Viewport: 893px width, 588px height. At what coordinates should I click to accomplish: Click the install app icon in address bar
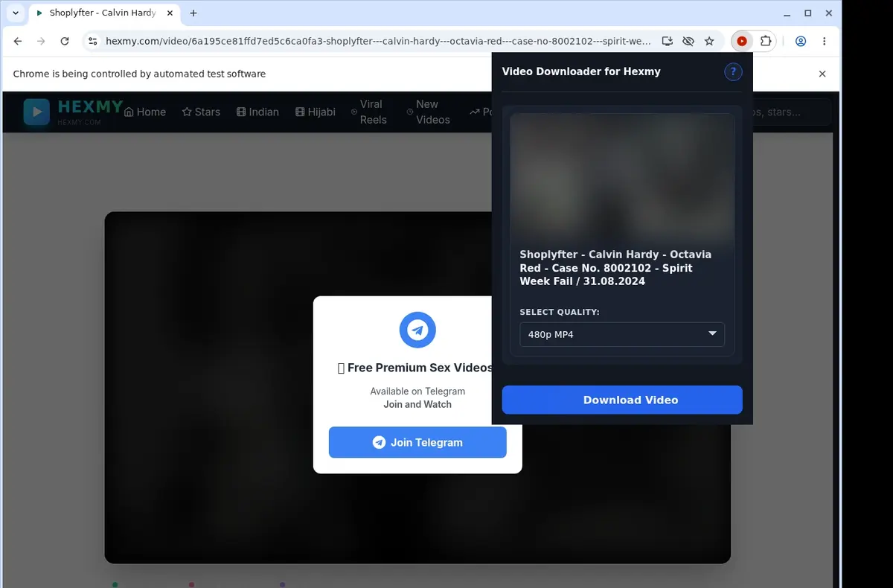coord(668,42)
